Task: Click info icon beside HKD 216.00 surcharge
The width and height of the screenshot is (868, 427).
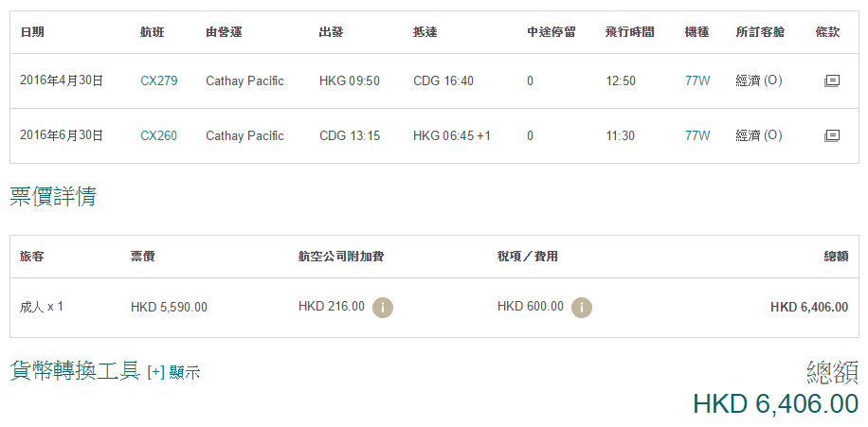Action: (383, 307)
